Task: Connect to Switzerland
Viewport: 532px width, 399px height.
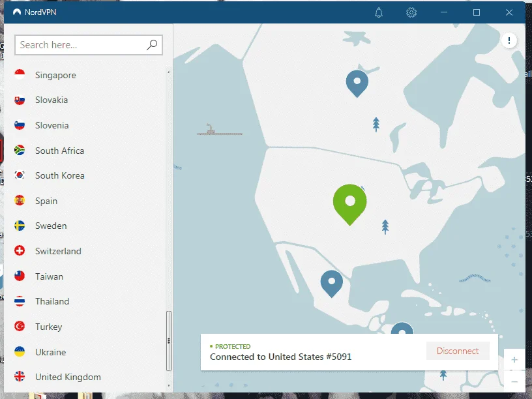Action: pos(59,251)
